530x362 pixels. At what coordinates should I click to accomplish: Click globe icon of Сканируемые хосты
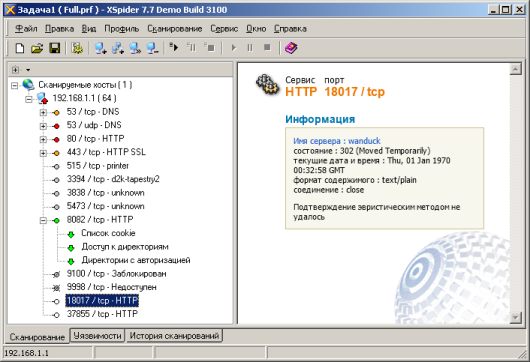pos(28,85)
